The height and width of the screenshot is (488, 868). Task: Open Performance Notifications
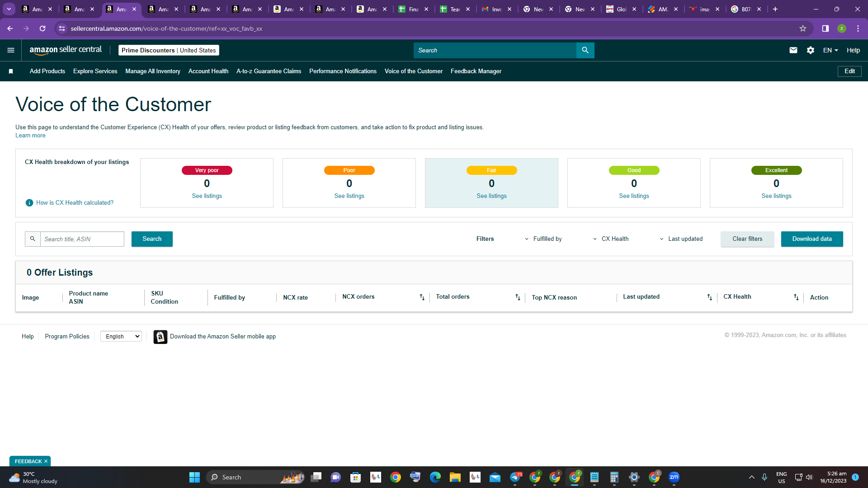click(x=343, y=71)
